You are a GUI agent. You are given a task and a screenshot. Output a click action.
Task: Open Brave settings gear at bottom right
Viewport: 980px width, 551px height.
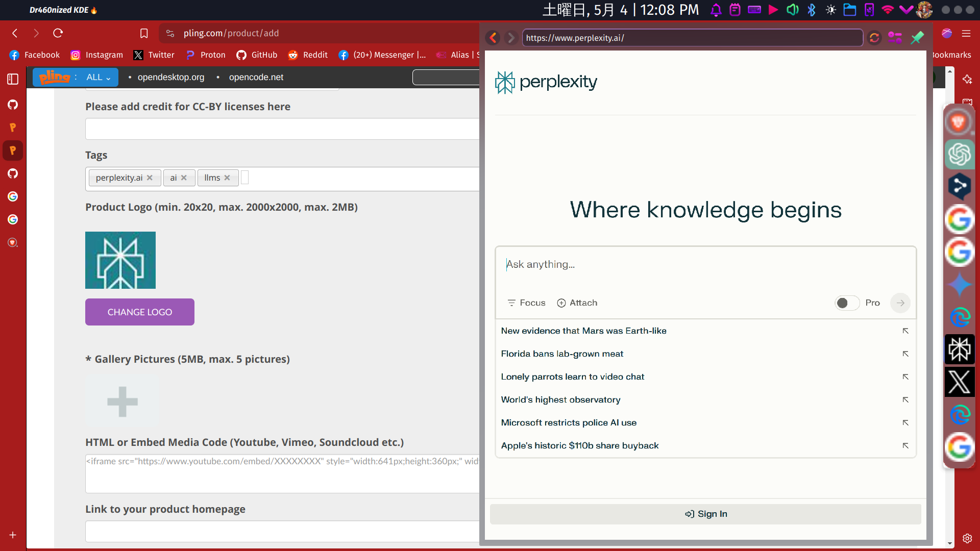click(x=967, y=538)
